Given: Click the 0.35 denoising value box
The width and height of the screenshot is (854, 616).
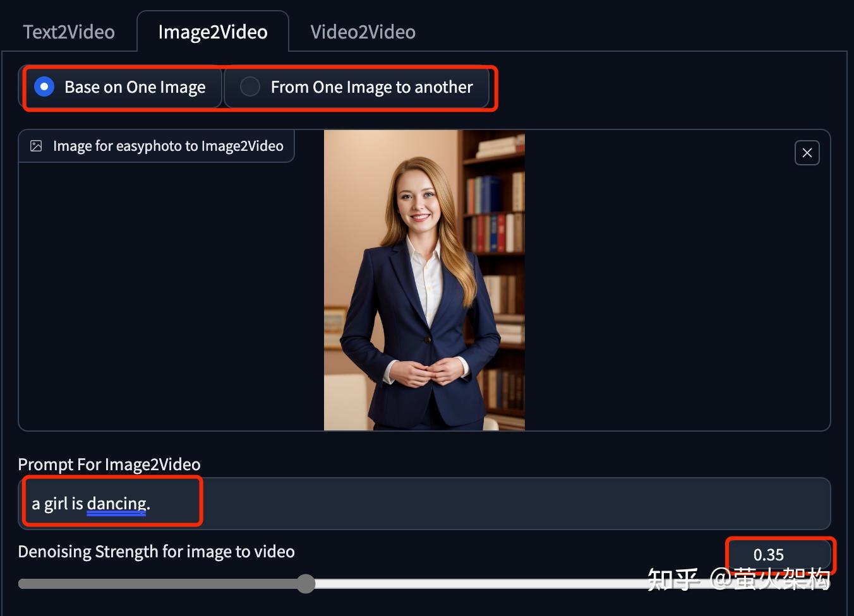Looking at the screenshot, I should (779, 555).
